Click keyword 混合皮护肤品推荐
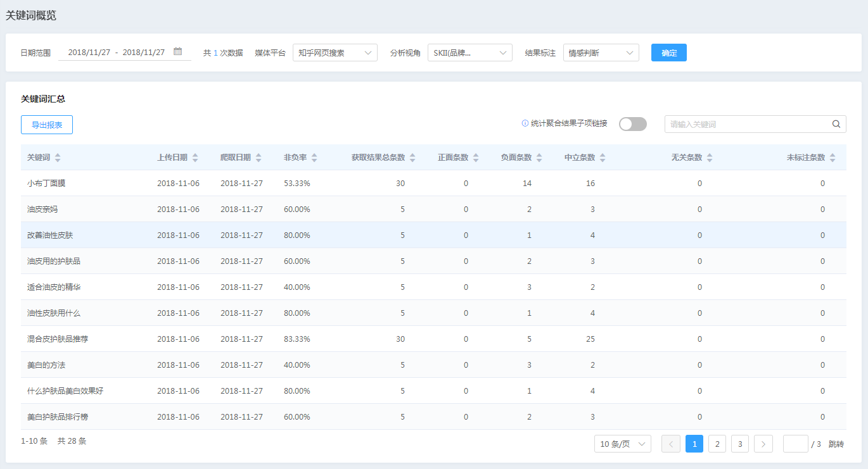 pos(58,339)
